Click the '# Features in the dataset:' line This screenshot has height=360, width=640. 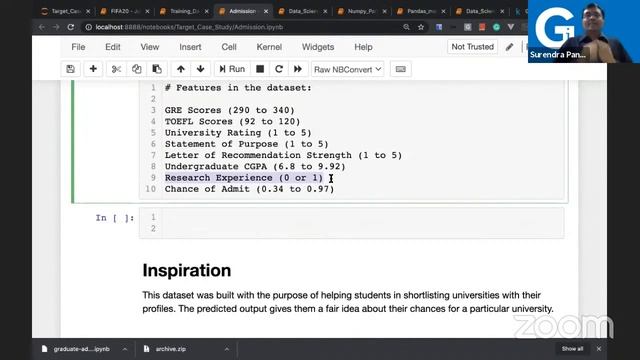click(238, 88)
